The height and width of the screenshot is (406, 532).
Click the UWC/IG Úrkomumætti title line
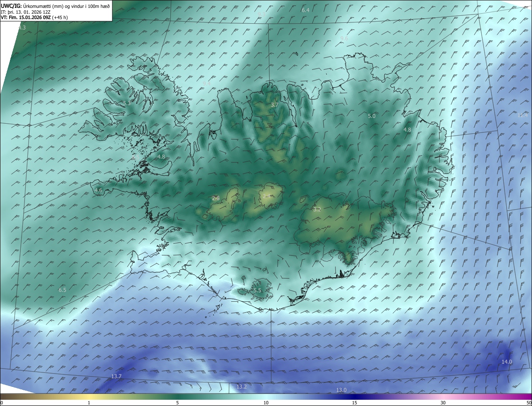[x=55, y=6]
